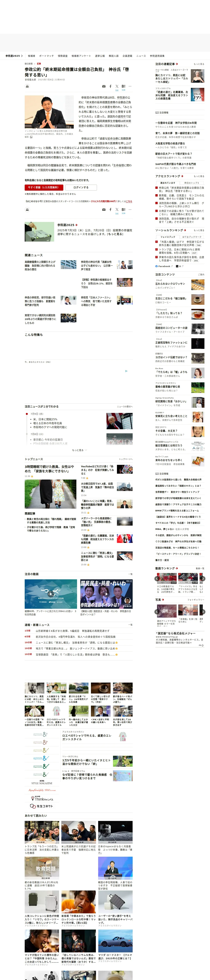Select 候補者 in election nav
The width and height of the screenshot is (210, 980).
click(x=31, y=56)
